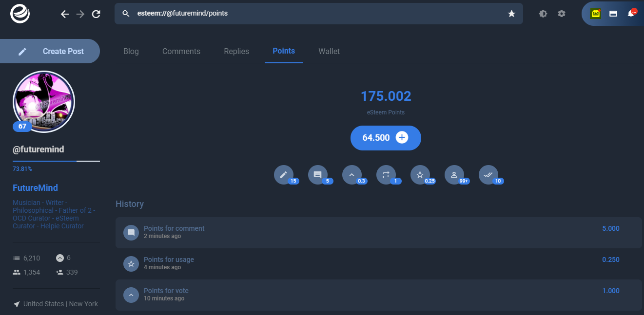644x315 pixels.
Task: Select the Points for vote history row
Action: click(379, 295)
